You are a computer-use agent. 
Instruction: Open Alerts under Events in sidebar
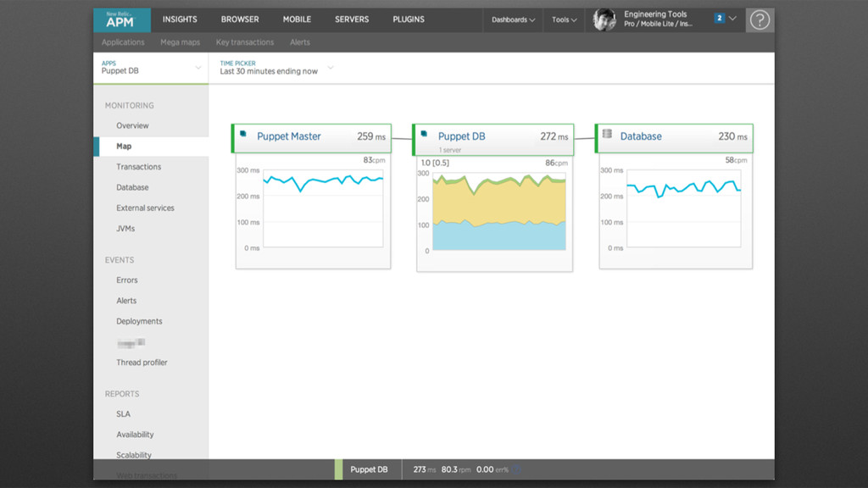coord(126,301)
